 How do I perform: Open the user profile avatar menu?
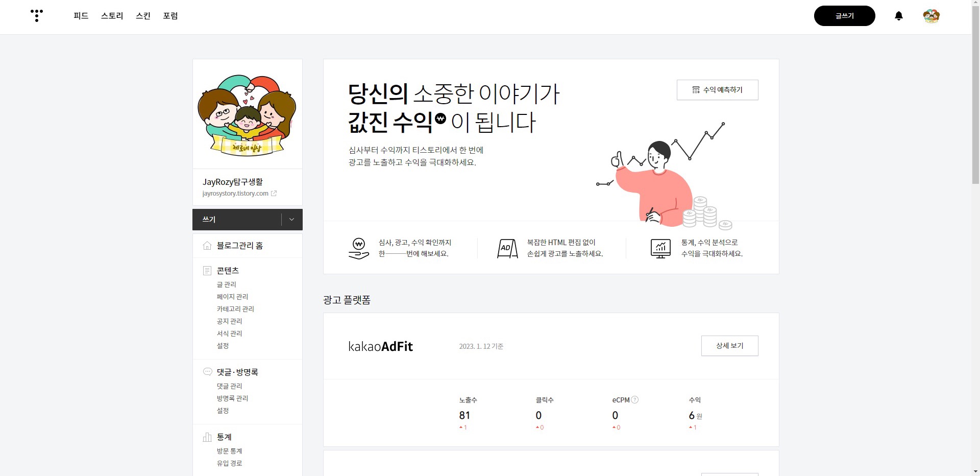coord(932,16)
